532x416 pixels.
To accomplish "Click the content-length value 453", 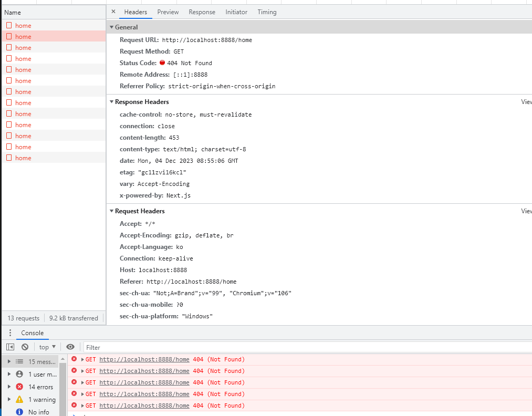I will [x=174, y=138].
